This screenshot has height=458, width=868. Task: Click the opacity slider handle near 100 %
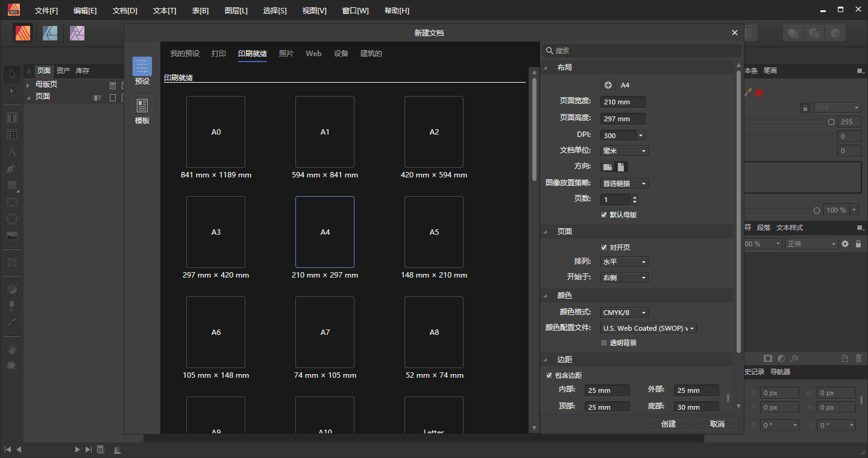tap(817, 211)
